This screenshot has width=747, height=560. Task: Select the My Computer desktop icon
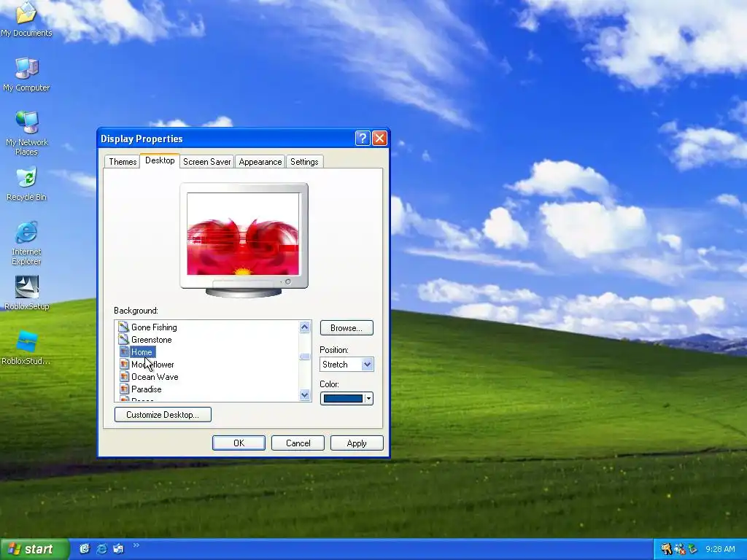coord(26,74)
